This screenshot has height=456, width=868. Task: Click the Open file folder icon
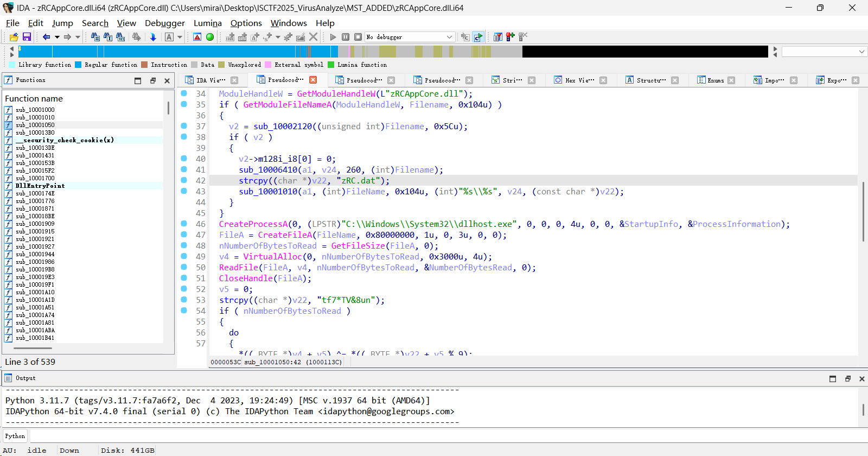click(14, 37)
